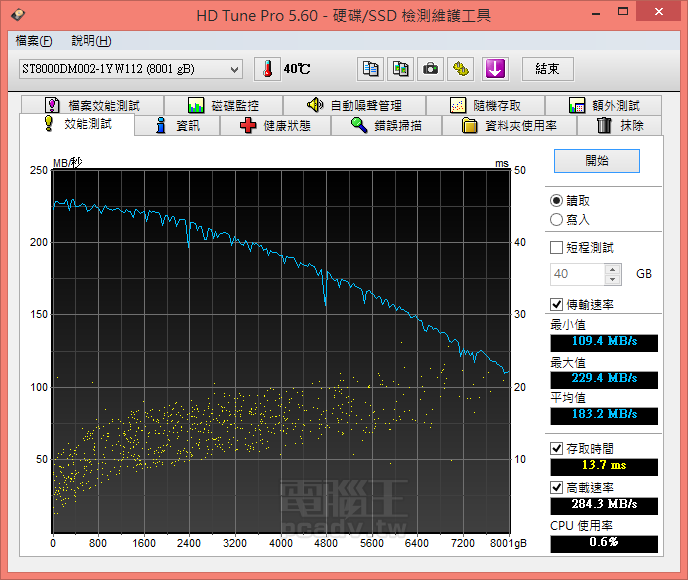Open the 說明(H) menu
Image resolution: width=688 pixels, height=580 pixels.
point(91,41)
